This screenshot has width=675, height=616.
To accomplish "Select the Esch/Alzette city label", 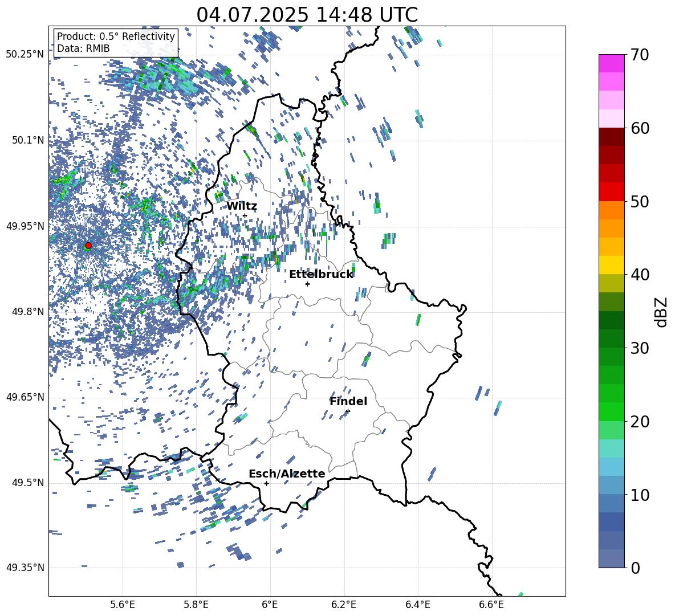I will click(287, 474).
